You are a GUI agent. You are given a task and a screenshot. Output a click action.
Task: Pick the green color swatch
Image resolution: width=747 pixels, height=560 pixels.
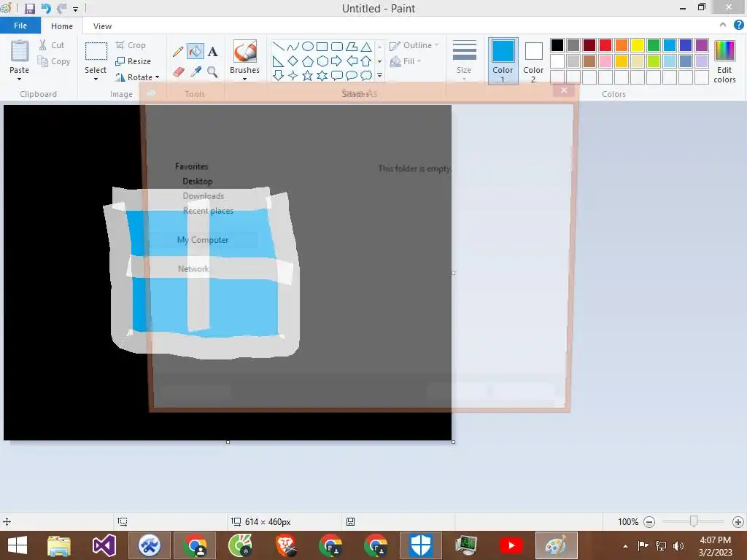654,45
